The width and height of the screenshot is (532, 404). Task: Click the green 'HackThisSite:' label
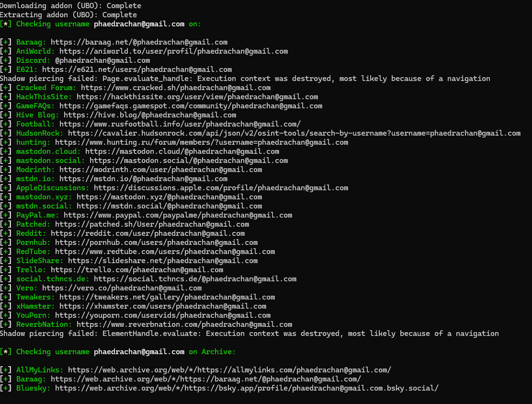coord(44,97)
